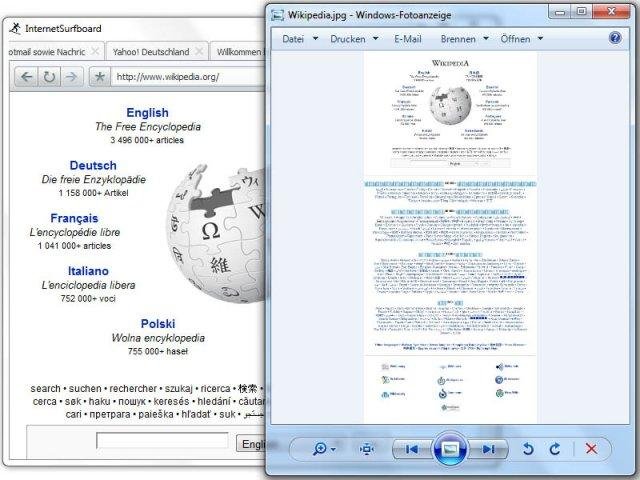The image size is (640, 480).
Task: Maximize the Windows-Fotoanzeige window
Action: [x=581, y=12]
